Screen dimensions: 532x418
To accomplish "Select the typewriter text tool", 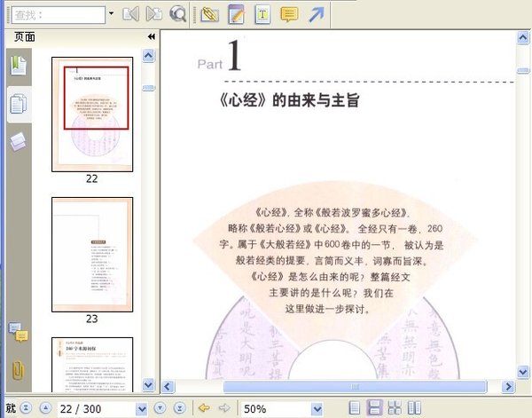I will [262, 14].
